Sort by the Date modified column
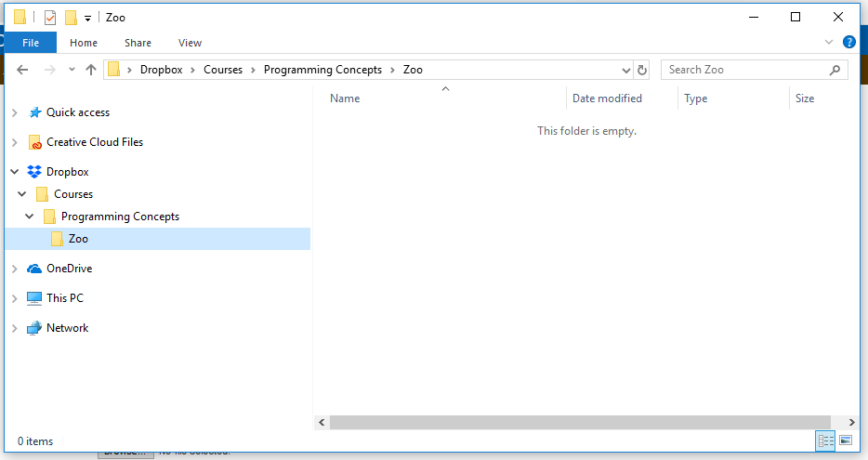 pos(607,99)
